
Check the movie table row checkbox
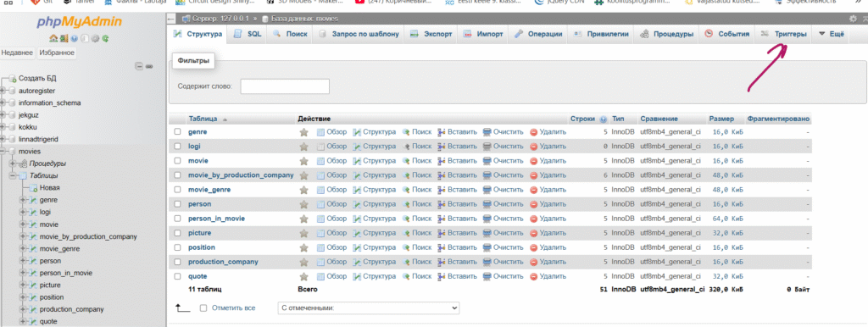click(x=178, y=160)
